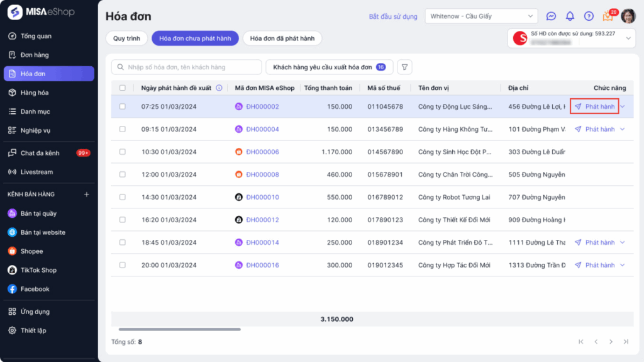Click the horizontal scrollbar under the table
Image resolution: width=644 pixels, height=362 pixels.
(179, 329)
